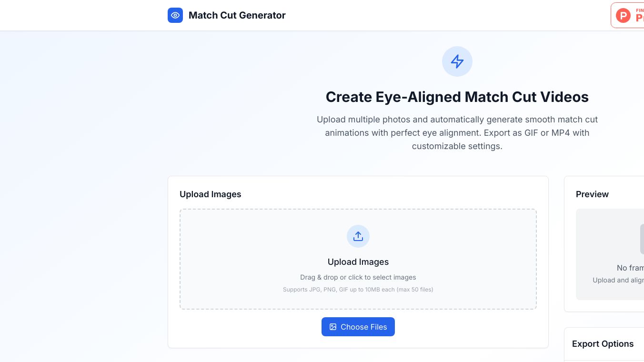
Task: Click the "Upload Images" card heading
Action: tap(210, 194)
